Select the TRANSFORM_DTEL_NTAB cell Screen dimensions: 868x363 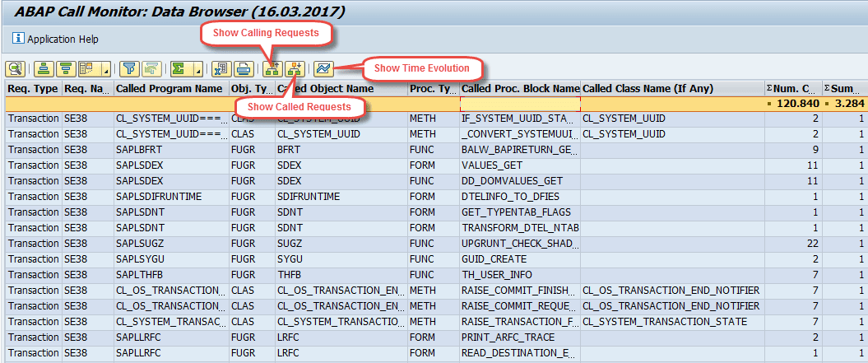520,228
